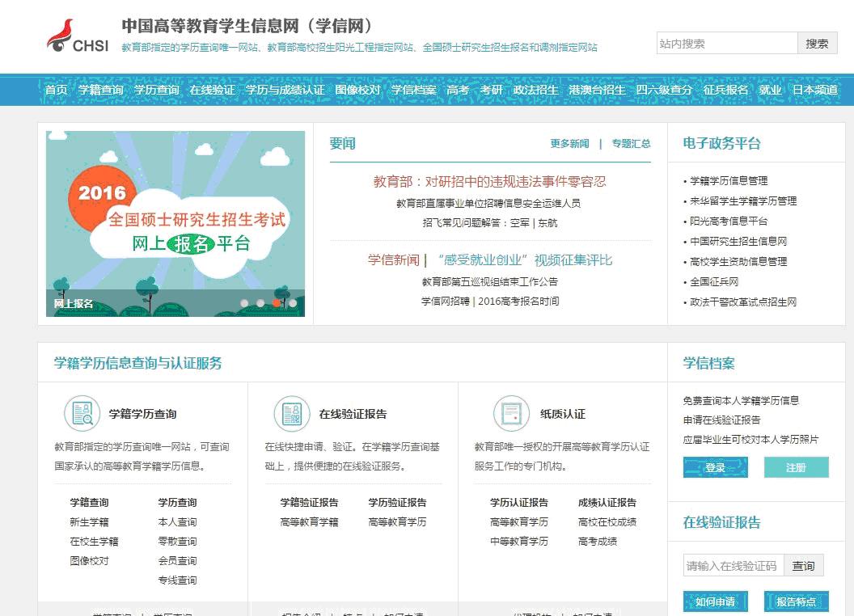Viewport: 854px width, 616px height.
Task: Click the 请输入在线验证码 input box
Action: 732,566
